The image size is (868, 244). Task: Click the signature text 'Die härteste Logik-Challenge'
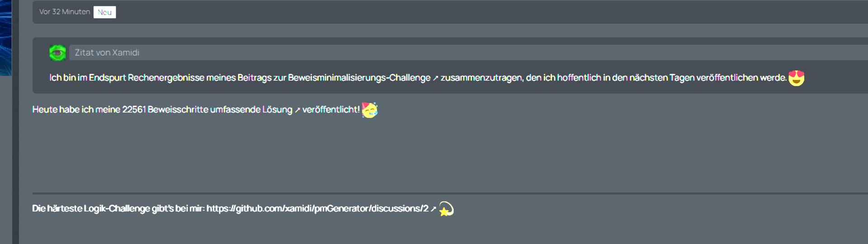tap(91, 208)
